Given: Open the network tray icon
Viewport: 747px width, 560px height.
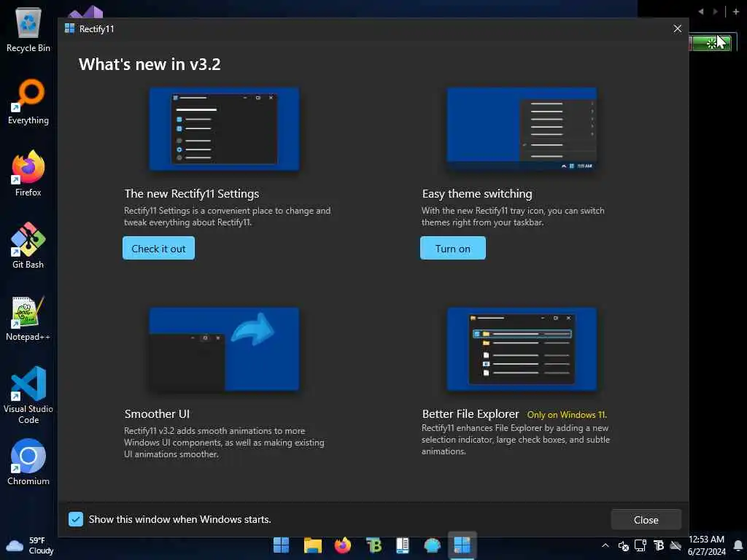Looking at the screenshot, I should click(x=640, y=545).
